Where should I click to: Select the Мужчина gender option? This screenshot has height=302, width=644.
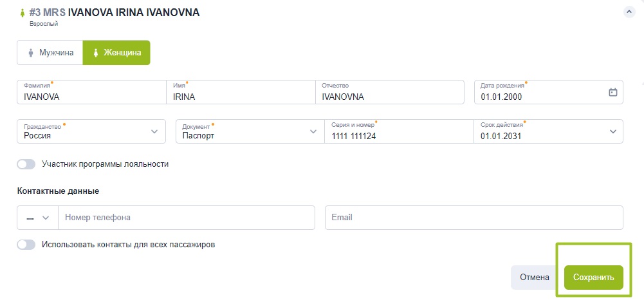pos(50,53)
